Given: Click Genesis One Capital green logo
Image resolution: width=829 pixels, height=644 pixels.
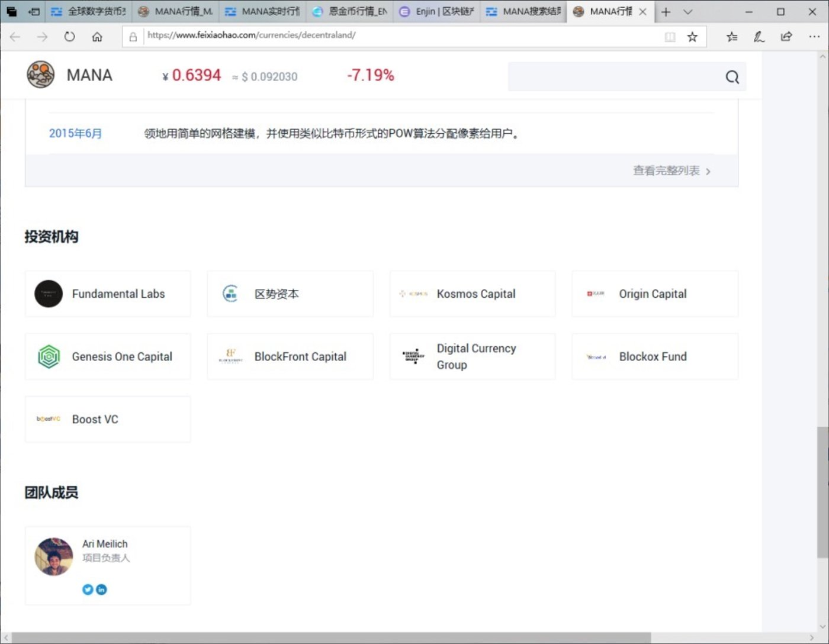Looking at the screenshot, I should 49,356.
